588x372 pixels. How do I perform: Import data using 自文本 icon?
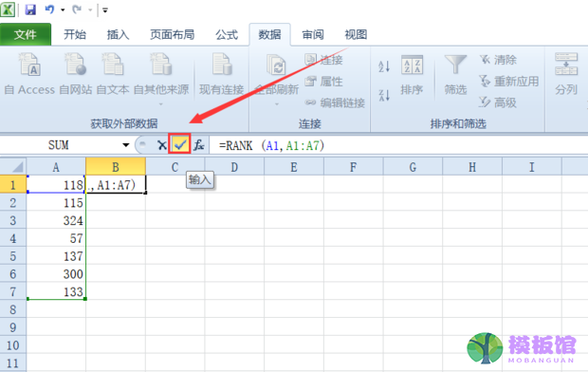[113, 74]
